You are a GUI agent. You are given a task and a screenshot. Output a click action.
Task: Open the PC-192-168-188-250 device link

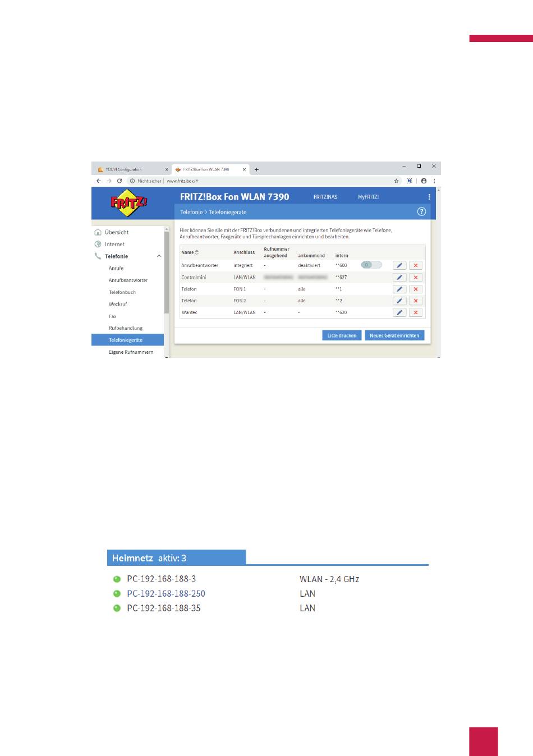[x=166, y=593]
